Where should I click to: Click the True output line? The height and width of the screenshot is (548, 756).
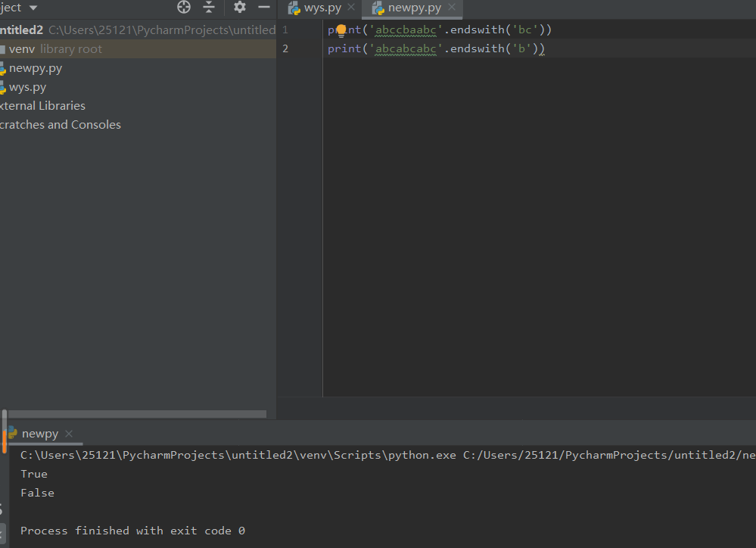click(x=34, y=474)
